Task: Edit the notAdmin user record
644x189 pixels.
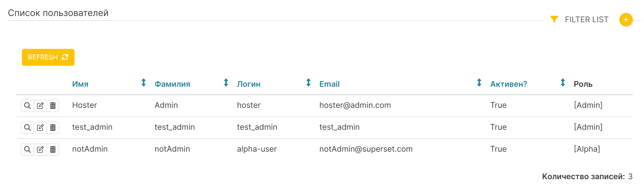Action: tap(40, 149)
